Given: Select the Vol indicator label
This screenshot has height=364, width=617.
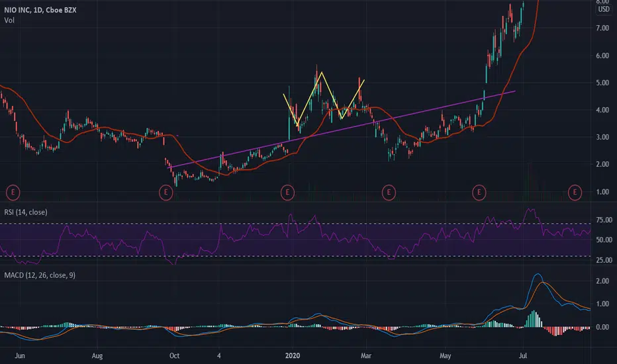Looking at the screenshot, I should click(x=9, y=20).
